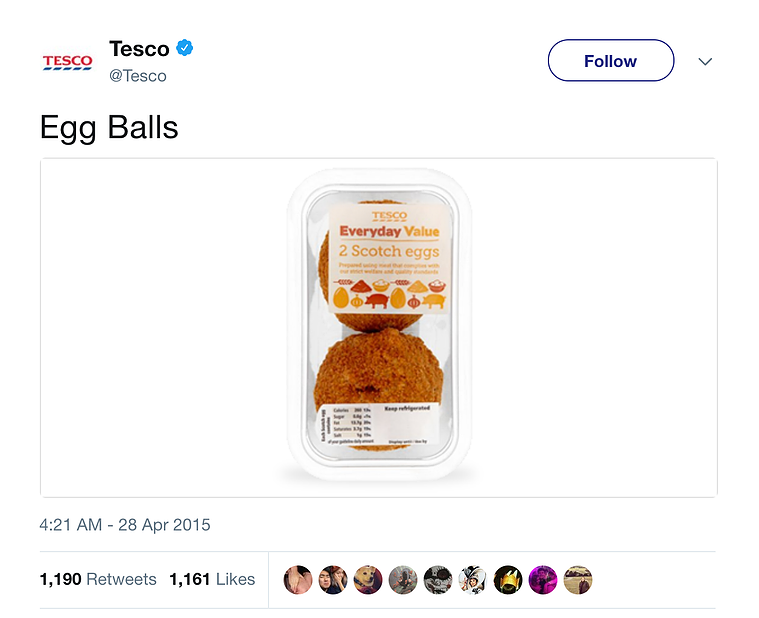Click the first liker avatar with hand photo
This screenshot has width=759, height=618.
pos(298,579)
